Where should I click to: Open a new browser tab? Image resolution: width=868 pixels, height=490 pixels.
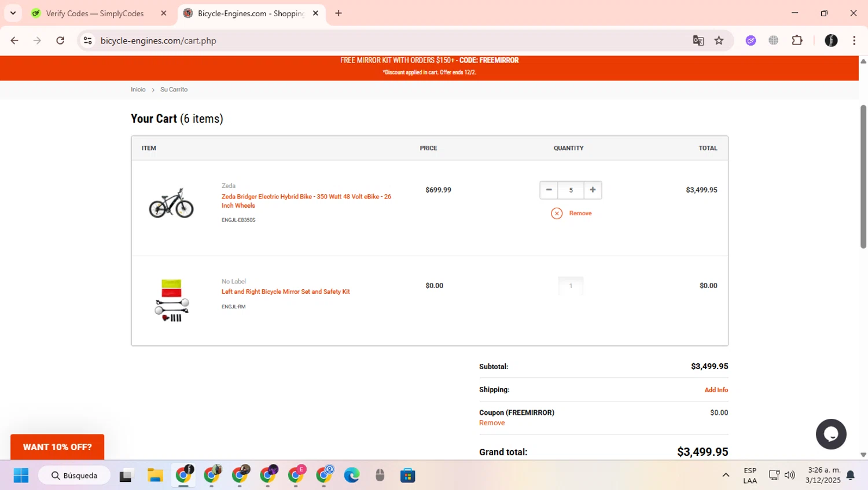tap(339, 13)
